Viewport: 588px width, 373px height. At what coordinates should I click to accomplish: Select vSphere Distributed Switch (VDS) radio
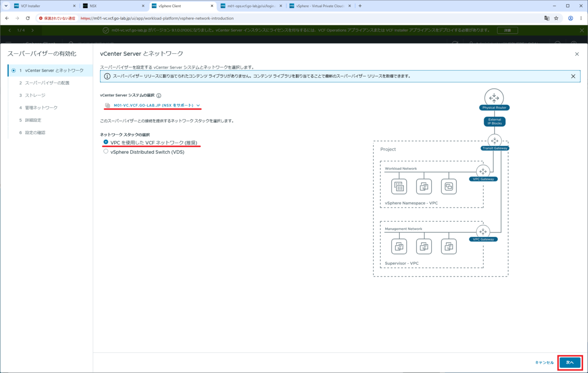(x=106, y=152)
